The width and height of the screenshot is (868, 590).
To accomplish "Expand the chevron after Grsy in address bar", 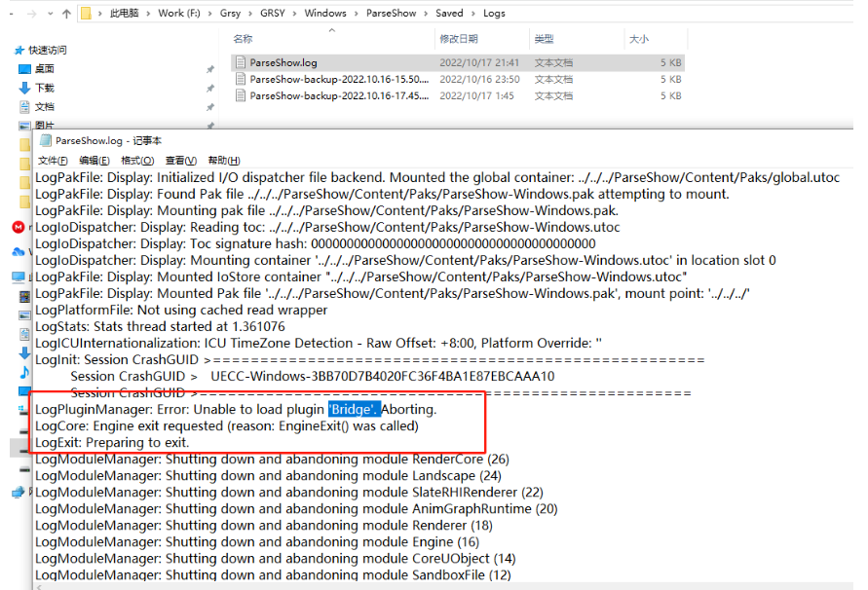I will point(250,14).
